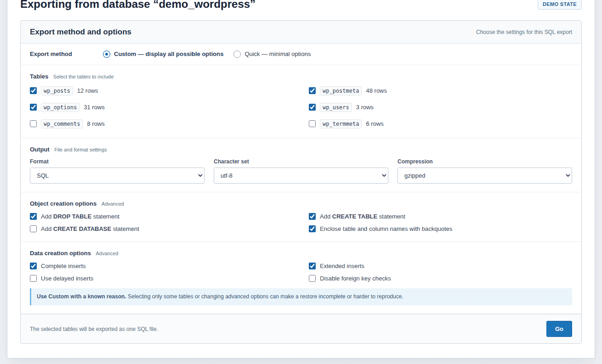The image size is (602, 364).
Task: Click the 'Use Custom with a known reason.' notice
Action: tap(301, 297)
